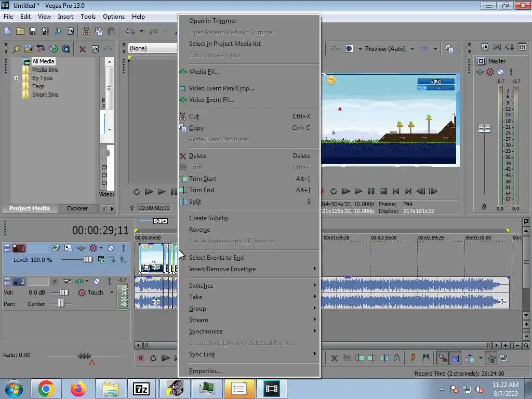Image resolution: width=532 pixels, height=399 pixels.
Task: Choose Properties from context menu
Action: (x=249, y=371)
